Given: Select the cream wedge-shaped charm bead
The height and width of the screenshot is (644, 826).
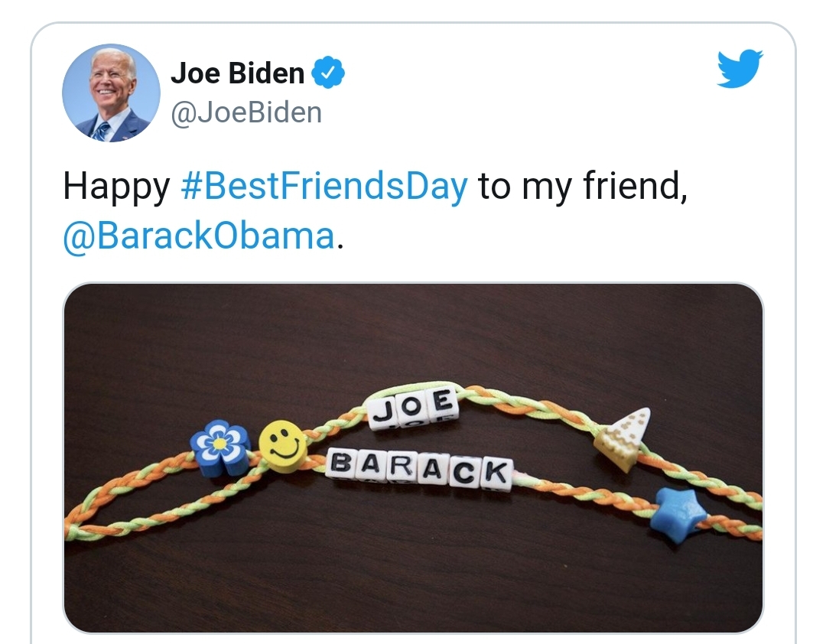Looking at the screenshot, I should coord(623,438).
